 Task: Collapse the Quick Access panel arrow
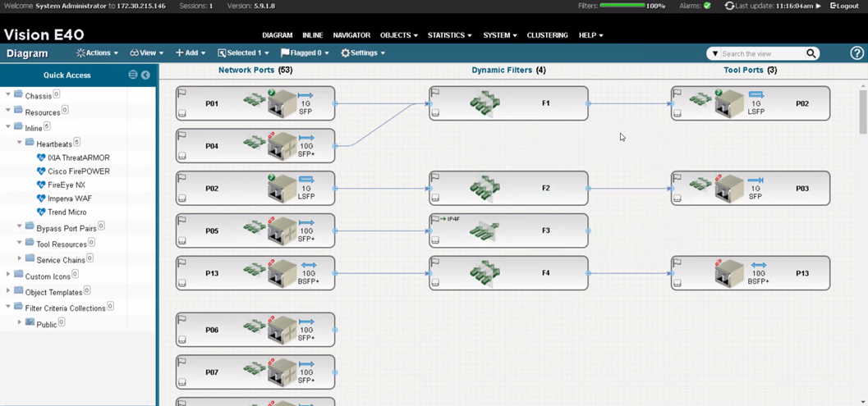pyautogui.click(x=145, y=75)
